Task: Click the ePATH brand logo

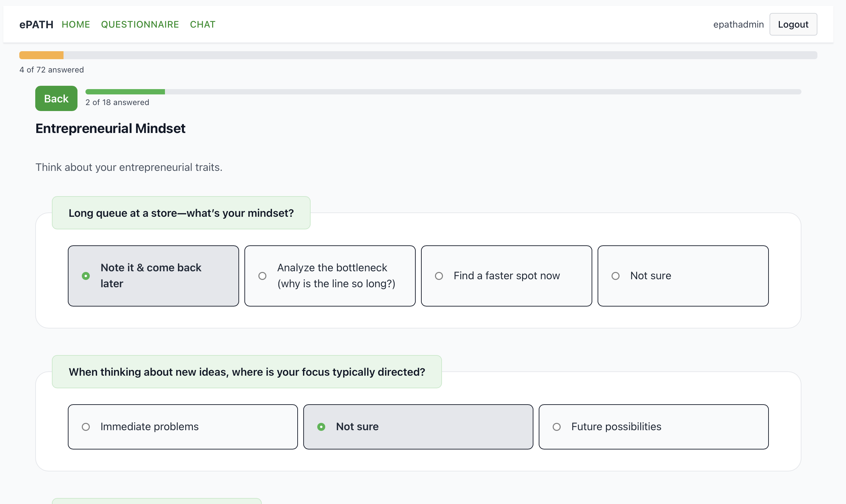Action: [x=36, y=25]
